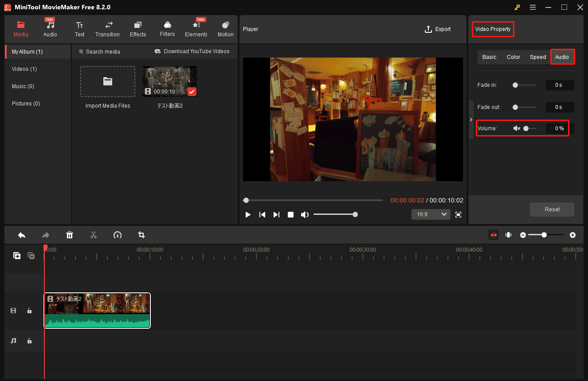Image resolution: width=588 pixels, height=381 pixels.
Task: Click the icon left of zoom out
Action: tap(509, 235)
